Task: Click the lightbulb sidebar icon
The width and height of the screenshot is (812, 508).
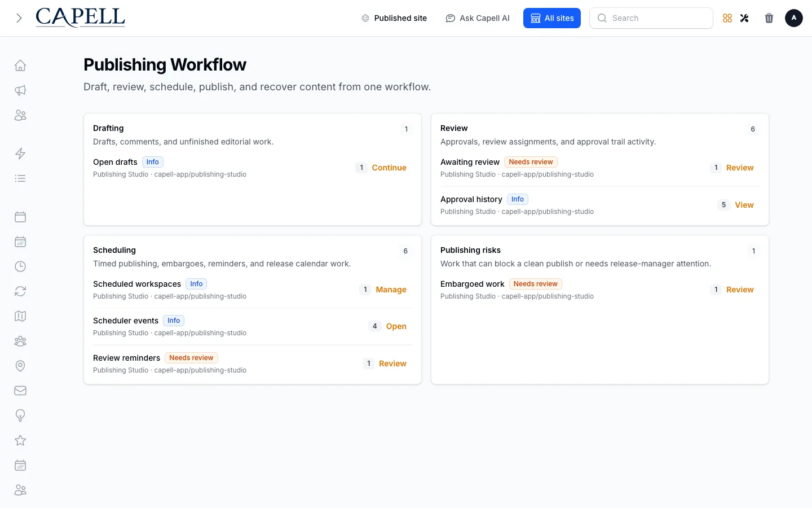Action: [20, 415]
